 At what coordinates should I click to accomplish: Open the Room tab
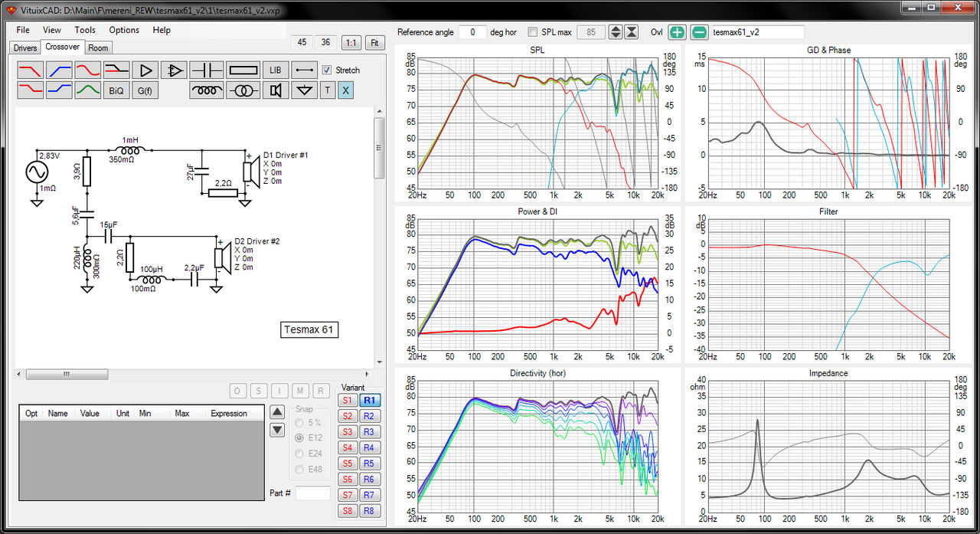98,48
